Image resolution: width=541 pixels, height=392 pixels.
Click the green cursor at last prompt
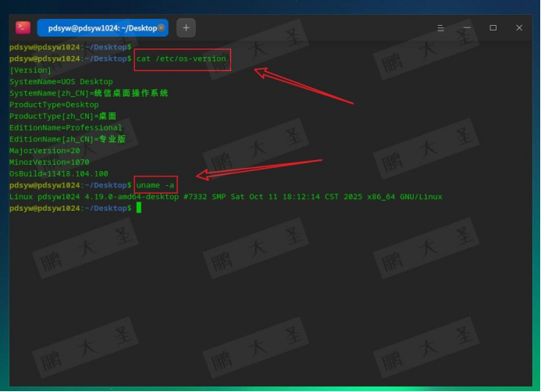click(139, 208)
